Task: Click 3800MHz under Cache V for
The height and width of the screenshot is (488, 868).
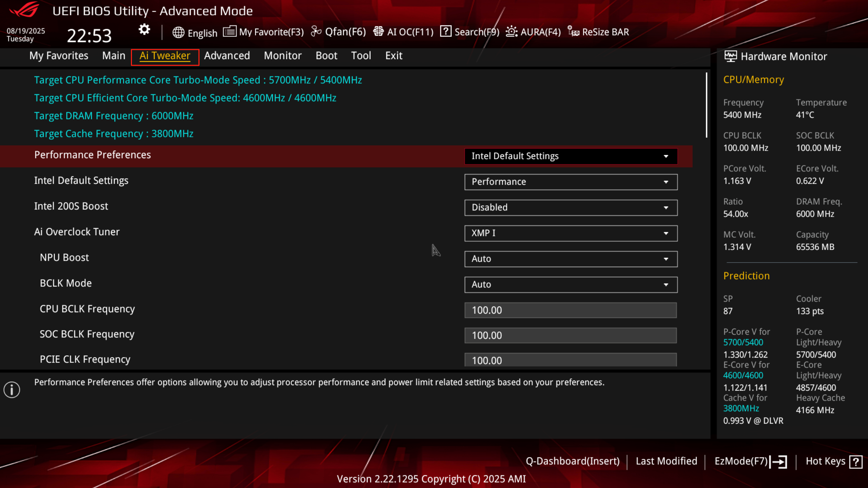Action: (741, 409)
